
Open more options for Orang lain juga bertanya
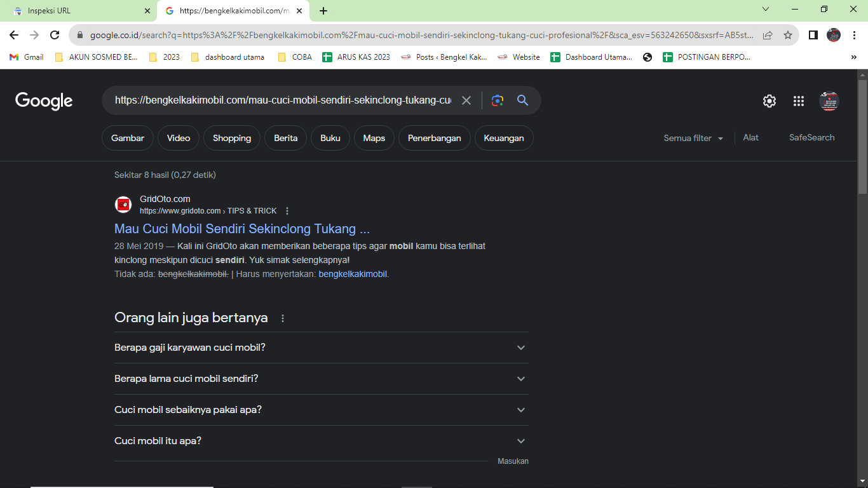283,318
